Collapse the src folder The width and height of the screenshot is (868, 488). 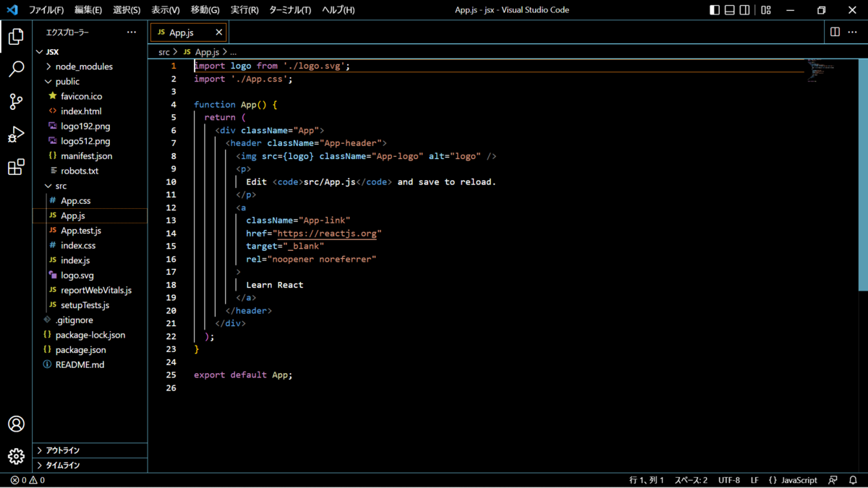pos(90,186)
